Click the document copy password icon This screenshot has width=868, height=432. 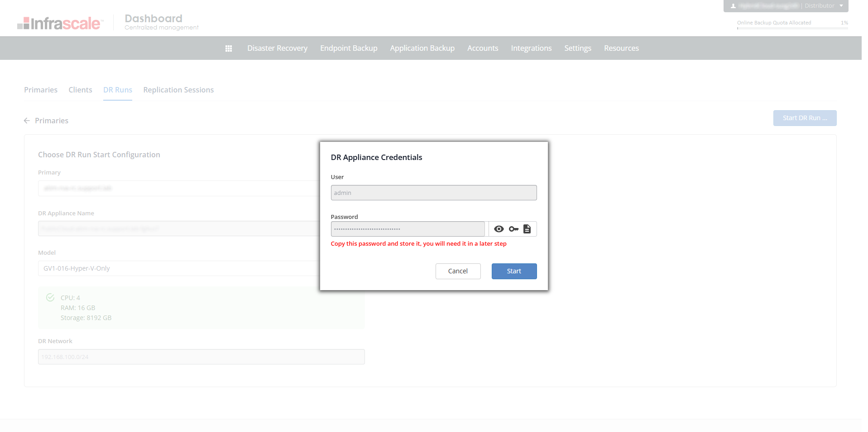click(x=527, y=229)
